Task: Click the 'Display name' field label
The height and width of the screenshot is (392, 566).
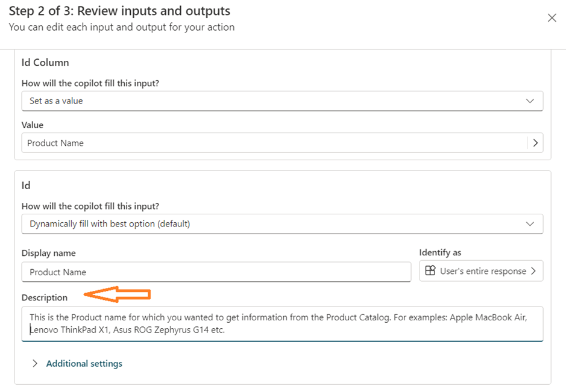Action: [x=49, y=254]
